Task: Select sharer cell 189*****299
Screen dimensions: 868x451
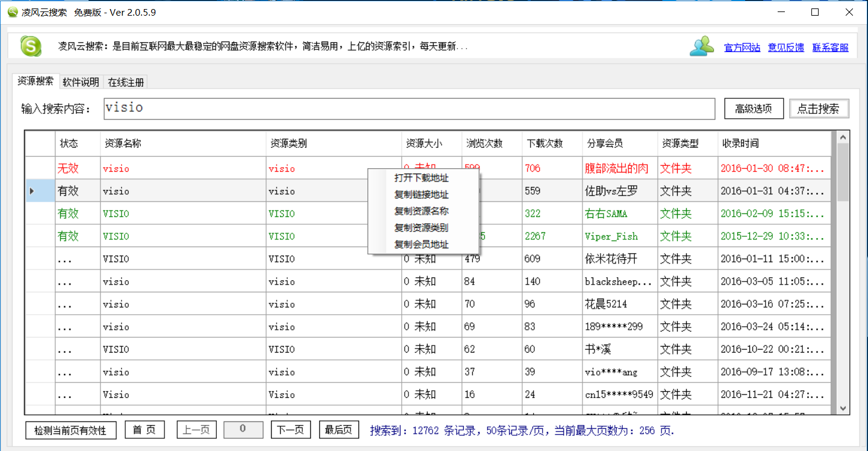Action: [620, 327]
